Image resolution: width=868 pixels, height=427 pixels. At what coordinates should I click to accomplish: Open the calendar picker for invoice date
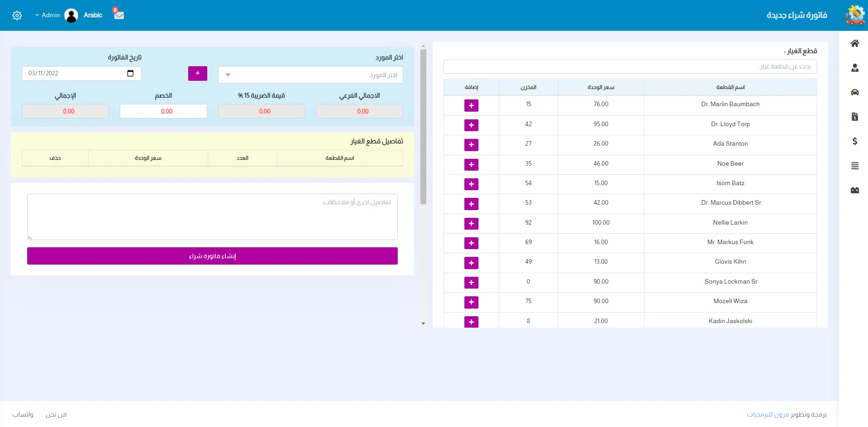131,73
